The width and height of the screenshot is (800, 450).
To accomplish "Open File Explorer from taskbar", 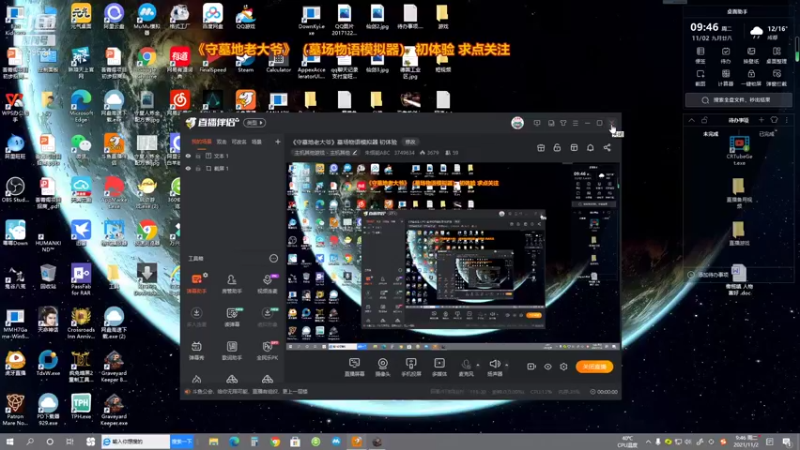I will click(213, 442).
